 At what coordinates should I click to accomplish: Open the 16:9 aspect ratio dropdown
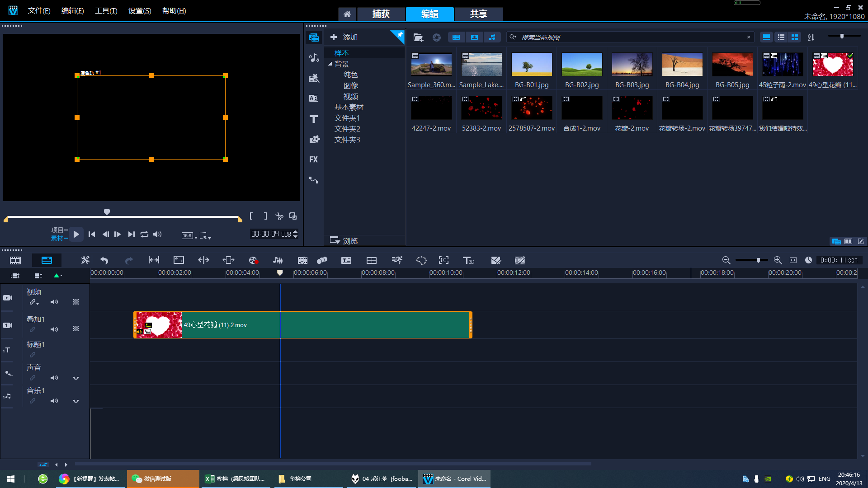189,236
